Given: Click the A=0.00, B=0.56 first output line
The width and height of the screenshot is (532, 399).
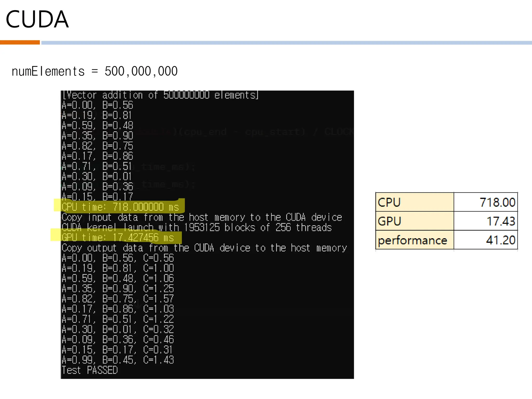Looking at the screenshot, I should pos(97,105).
